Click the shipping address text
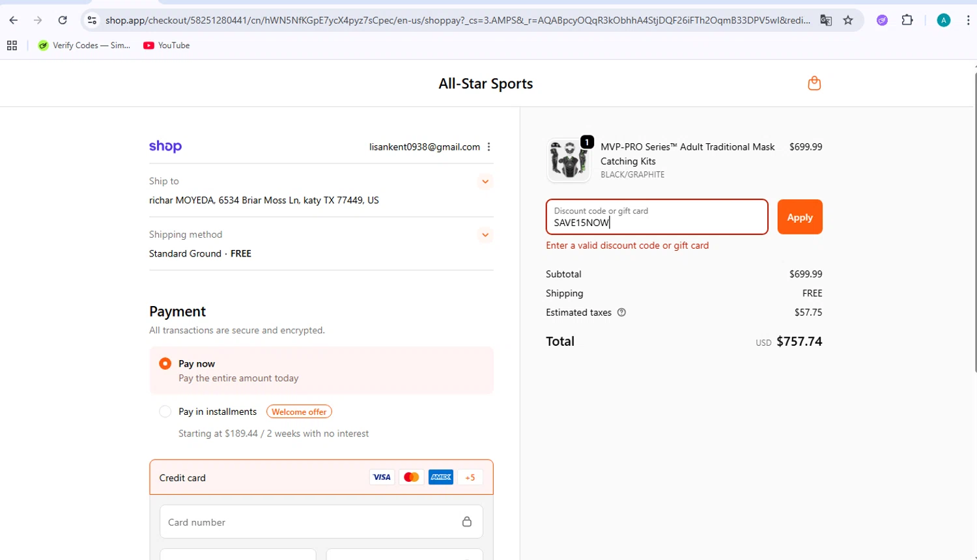The image size is (977, 560). (264, 201)
